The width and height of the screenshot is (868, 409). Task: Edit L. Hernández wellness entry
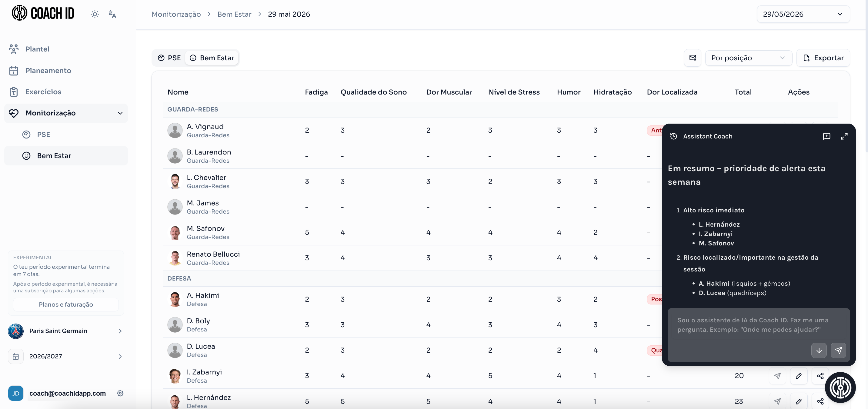point(799,401)
